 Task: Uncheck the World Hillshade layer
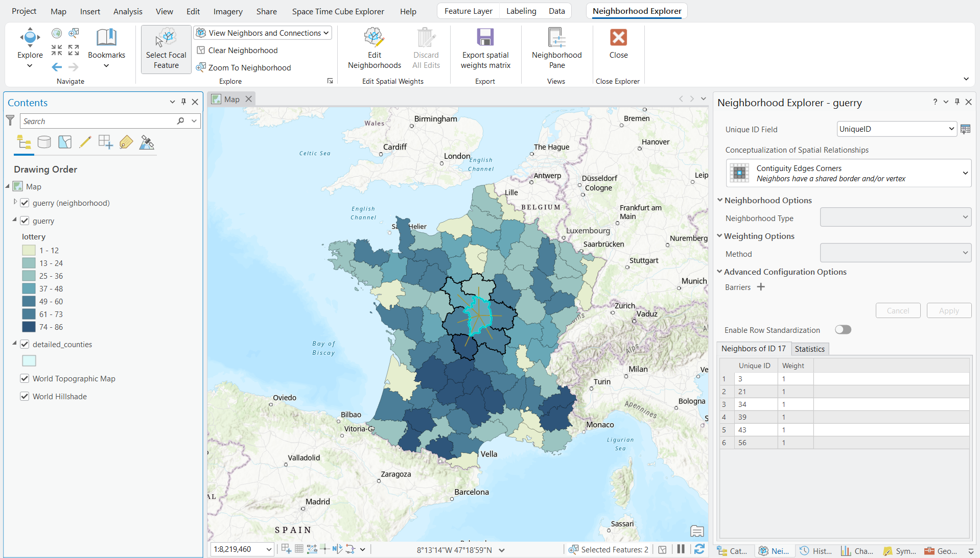coord(25,396)
